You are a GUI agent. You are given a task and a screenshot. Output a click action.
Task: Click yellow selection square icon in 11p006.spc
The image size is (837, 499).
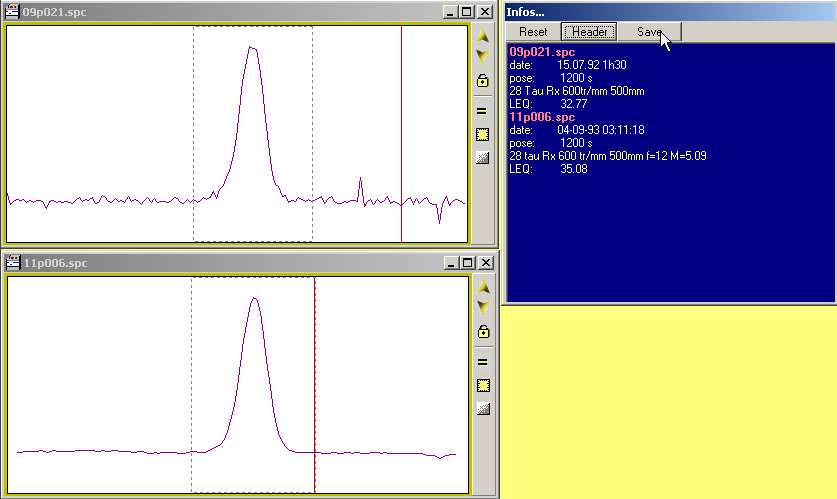[x=484, y=385]
